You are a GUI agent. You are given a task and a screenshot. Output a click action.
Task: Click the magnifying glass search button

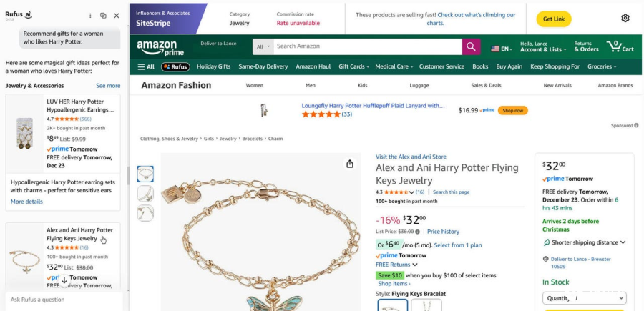[x=471, y=46]
